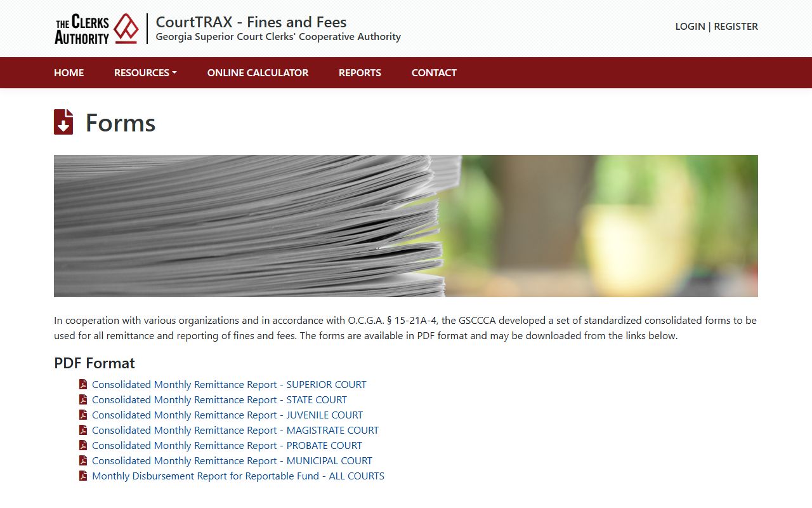
Task: Download the MAGISTRATE COURT remittance report
Action: [x=235, y=430]
